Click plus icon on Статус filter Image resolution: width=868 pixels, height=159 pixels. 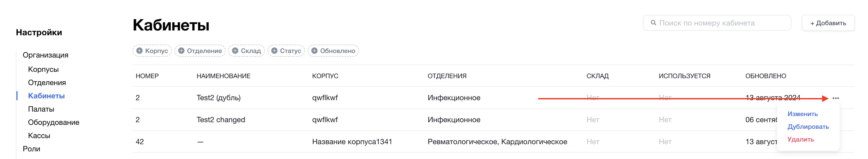pyautogui.click(x=274, y=51)
